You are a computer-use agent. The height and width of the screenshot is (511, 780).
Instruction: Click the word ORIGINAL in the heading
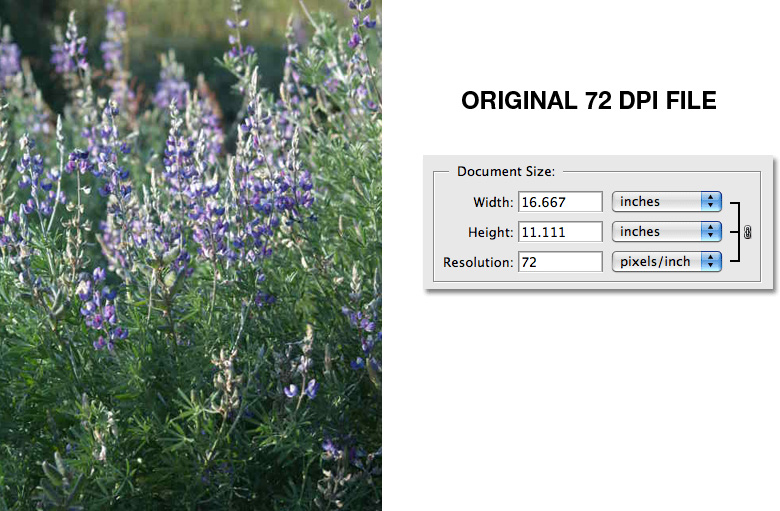[513, 102]
